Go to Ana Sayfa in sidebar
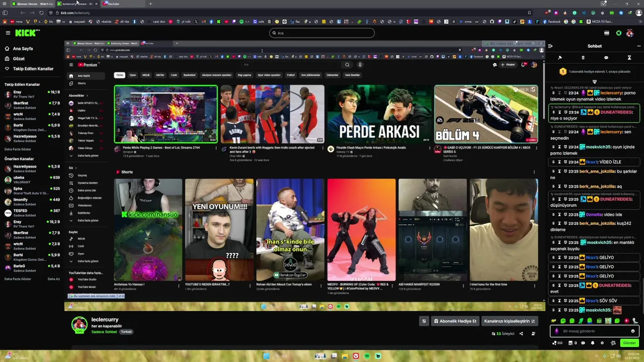 coord(23,49)
